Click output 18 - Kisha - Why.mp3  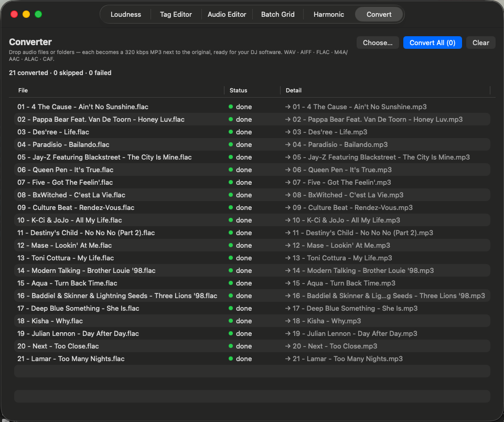pos(323,321)
